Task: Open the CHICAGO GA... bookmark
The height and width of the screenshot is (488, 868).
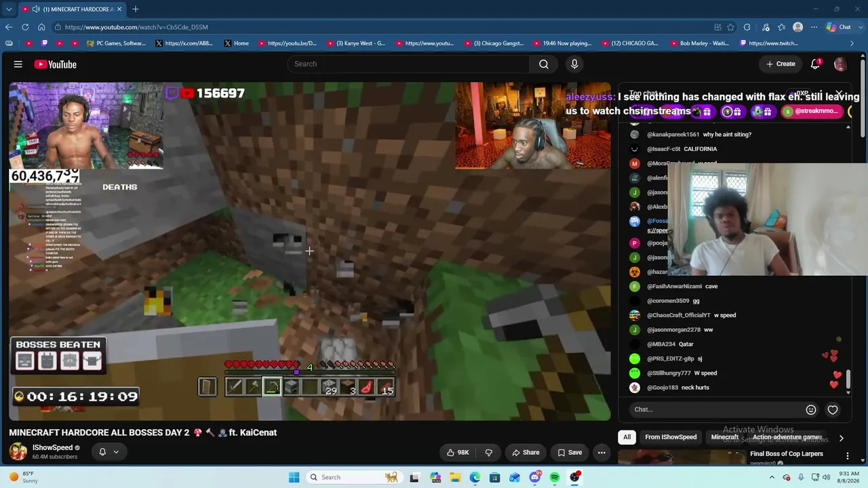Action: click(x=631, y=43)
